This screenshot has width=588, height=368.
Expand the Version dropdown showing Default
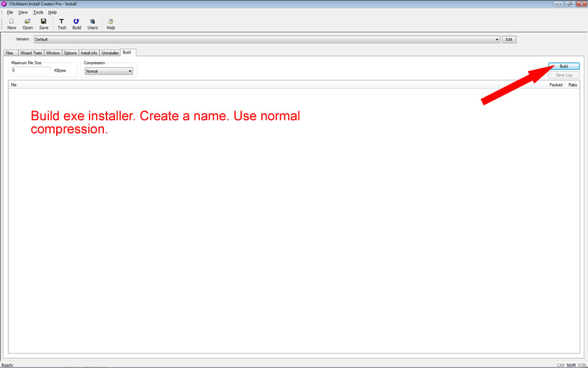click(x=267, y=39)
